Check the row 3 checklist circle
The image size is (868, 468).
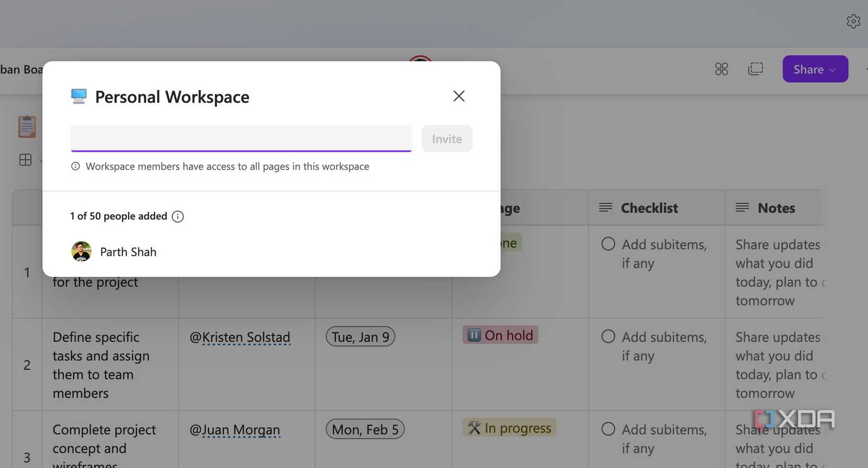coord(608,429)
